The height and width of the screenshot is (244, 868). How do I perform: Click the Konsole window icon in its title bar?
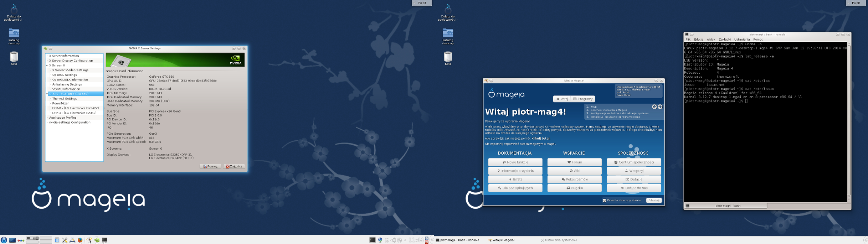pos(687,35)
